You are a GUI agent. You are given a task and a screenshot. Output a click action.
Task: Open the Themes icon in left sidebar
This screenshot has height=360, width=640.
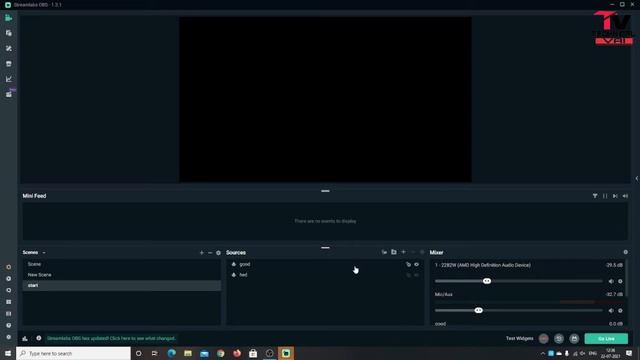click(9, 33)
